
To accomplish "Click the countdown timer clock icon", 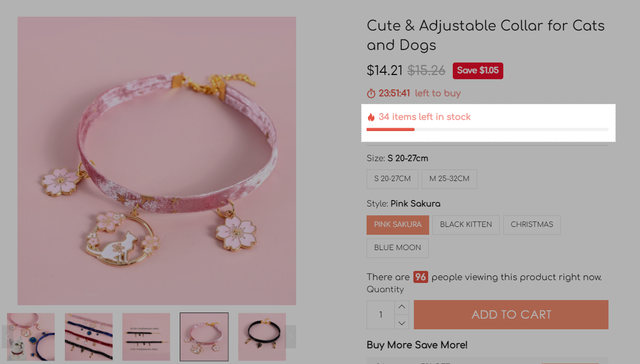I will (371, 94).
